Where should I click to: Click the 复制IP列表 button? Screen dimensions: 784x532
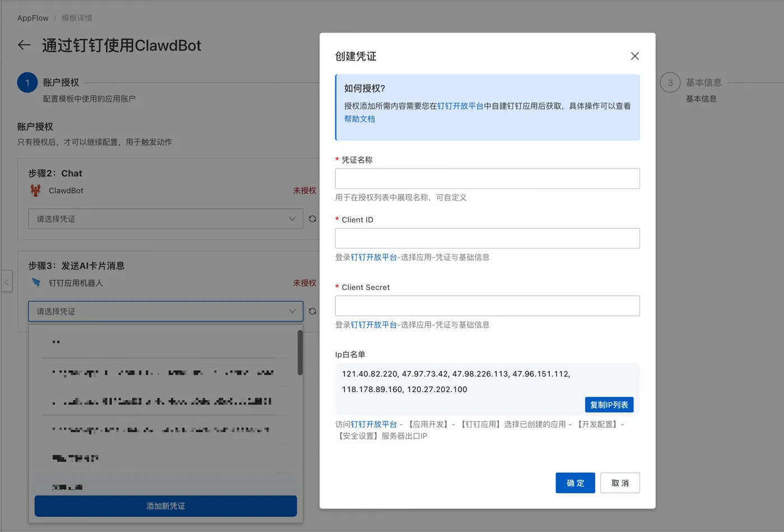pyautogui.click(x=609, y=405)
